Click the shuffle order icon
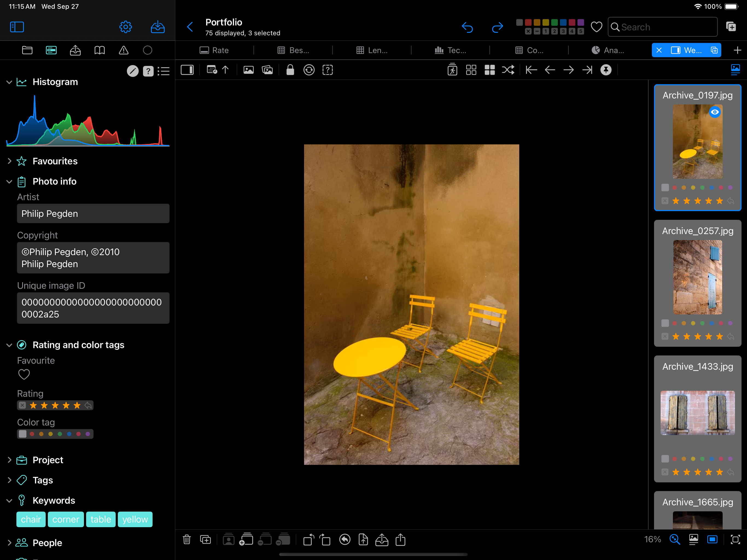Viewport: 747px width, 560px height. pyautogui.click(x=508, y=70)
